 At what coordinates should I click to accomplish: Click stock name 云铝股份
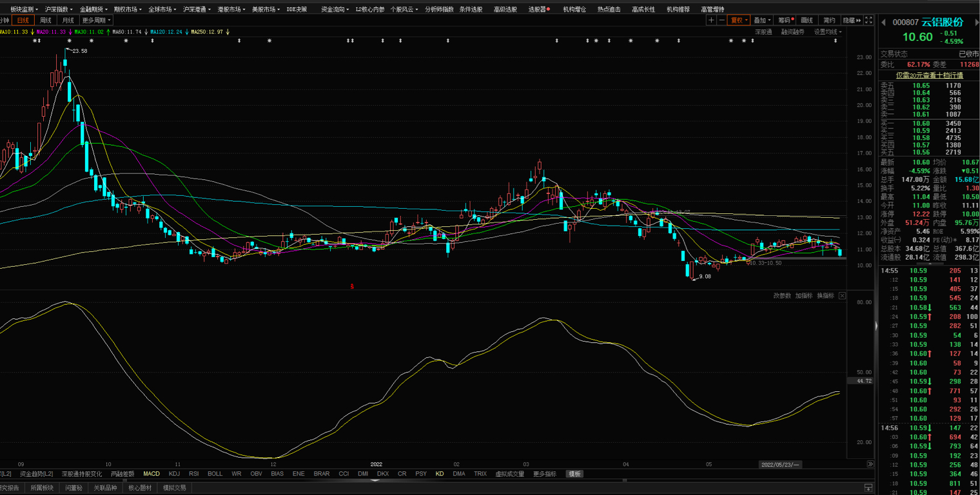(942, 23)
